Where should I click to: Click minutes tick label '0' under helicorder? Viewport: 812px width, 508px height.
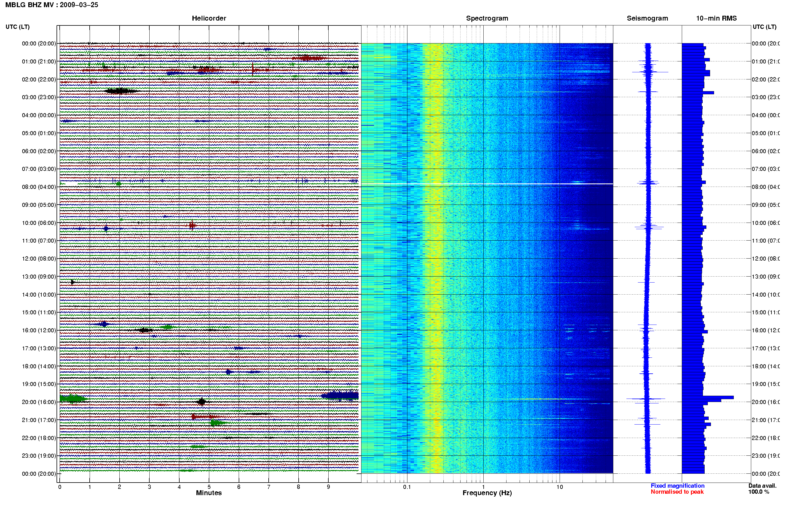tap(60, 487)
